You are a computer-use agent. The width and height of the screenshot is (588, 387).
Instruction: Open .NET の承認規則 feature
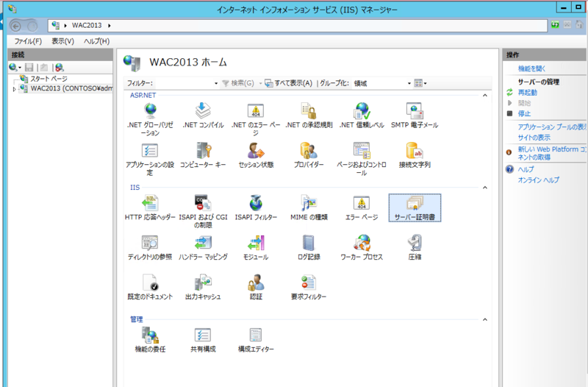(x=309, y=116)
